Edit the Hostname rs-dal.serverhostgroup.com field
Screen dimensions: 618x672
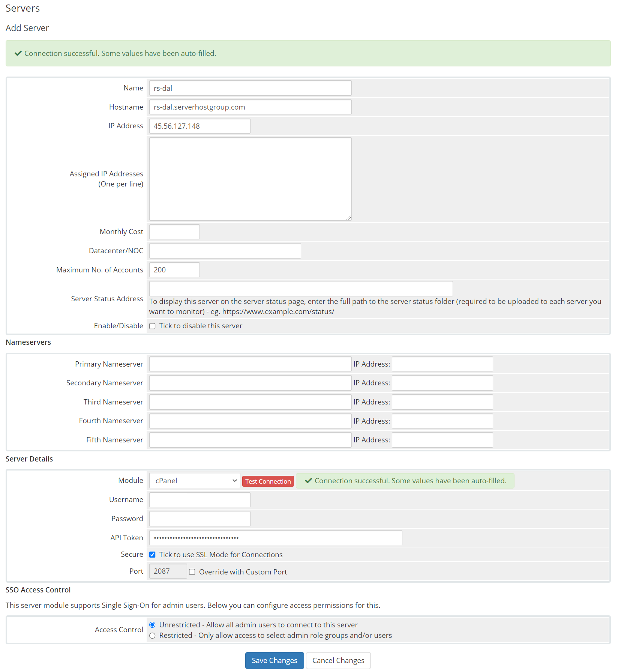(x=250, y=107)
